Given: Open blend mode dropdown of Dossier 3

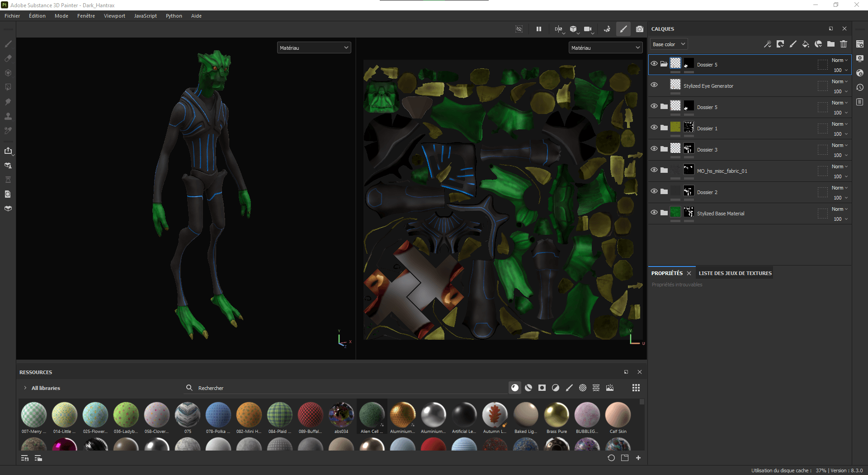Looking at the screenshot, I should tap(840, 145).
